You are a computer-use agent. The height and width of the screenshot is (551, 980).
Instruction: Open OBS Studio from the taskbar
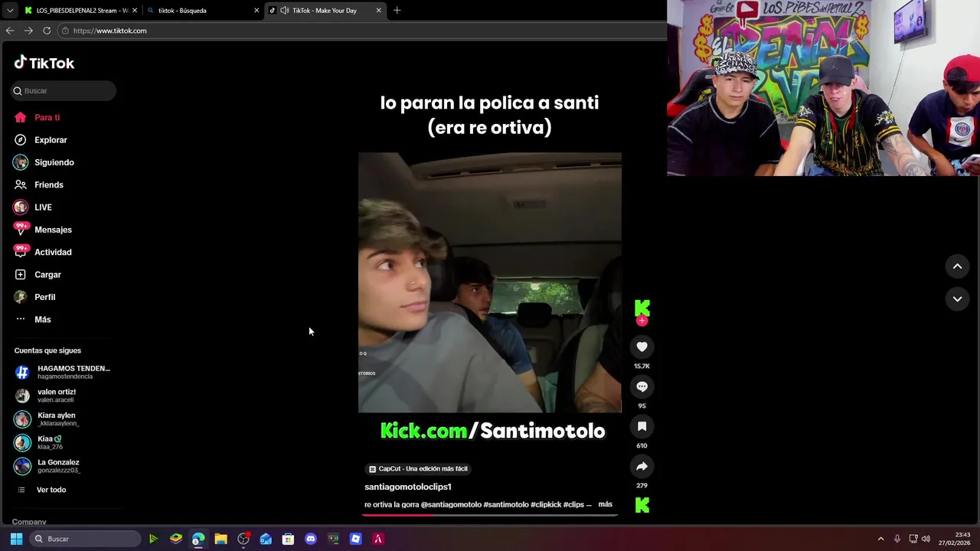pyautogui.click(x=243, y=539)
